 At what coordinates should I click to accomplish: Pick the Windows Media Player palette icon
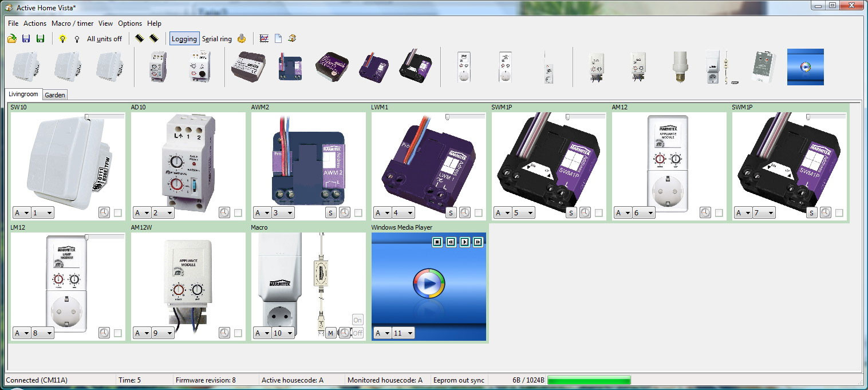click(806, 67)
